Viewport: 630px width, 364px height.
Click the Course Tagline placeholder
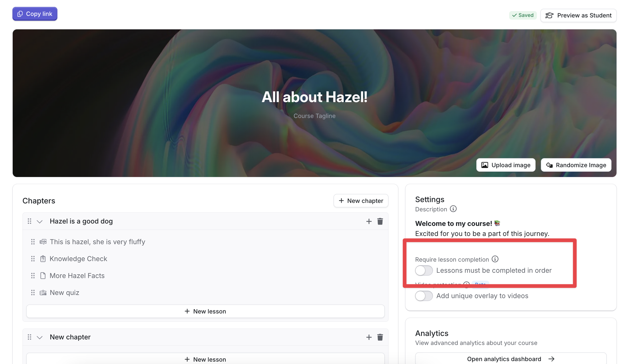(x=314, y=116)
